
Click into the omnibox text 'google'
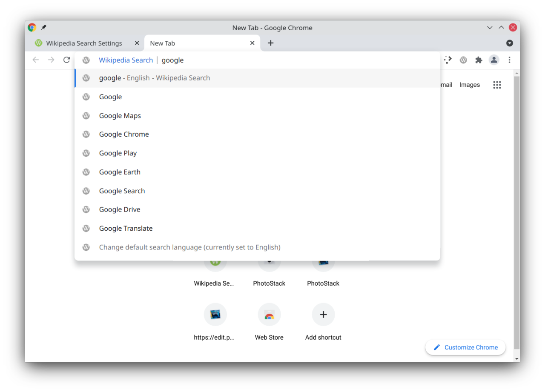click(172, 60)
